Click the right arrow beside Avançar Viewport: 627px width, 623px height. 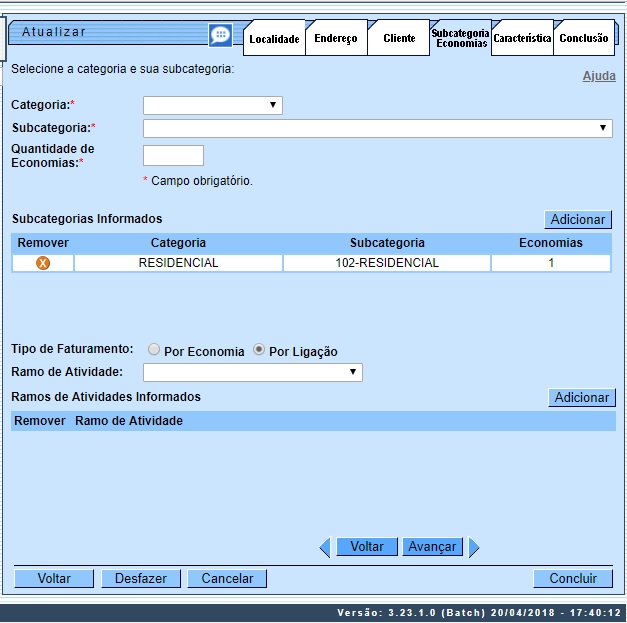pos(474,547)
